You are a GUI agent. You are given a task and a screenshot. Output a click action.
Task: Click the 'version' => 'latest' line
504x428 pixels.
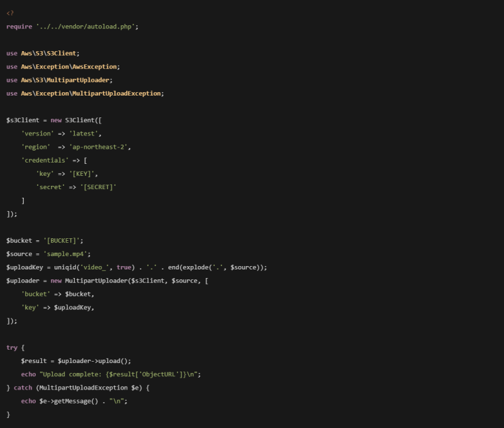[x=62, y=133]
